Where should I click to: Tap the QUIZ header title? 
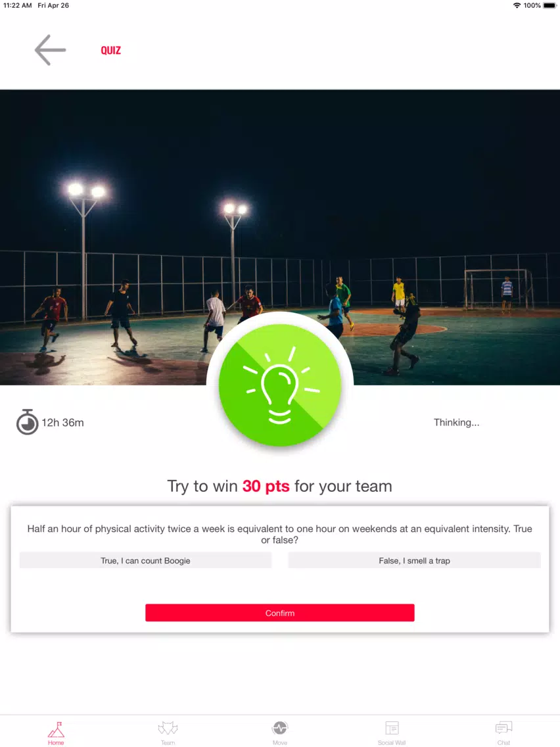tap(110, 51)
